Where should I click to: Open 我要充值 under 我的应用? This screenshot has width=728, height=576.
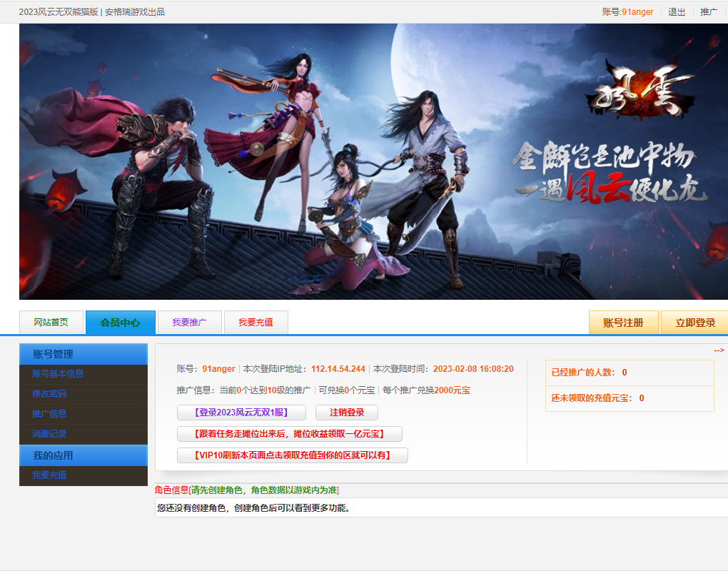[49, 475]
